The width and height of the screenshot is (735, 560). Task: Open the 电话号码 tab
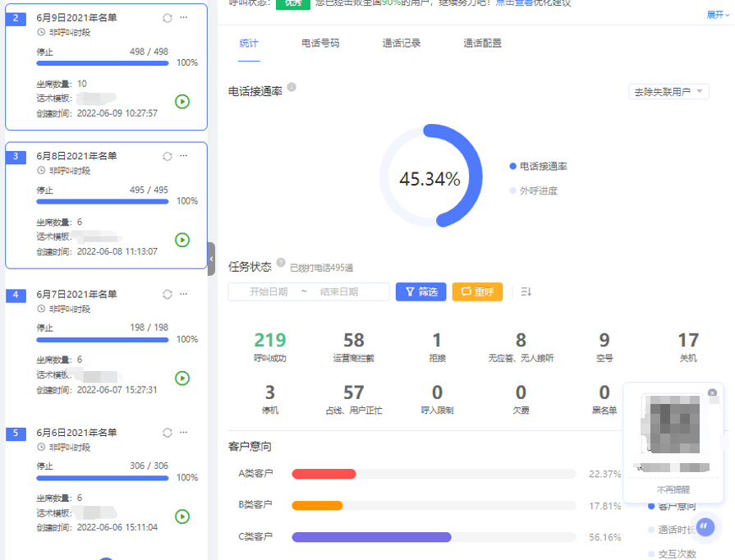(320, 44)
